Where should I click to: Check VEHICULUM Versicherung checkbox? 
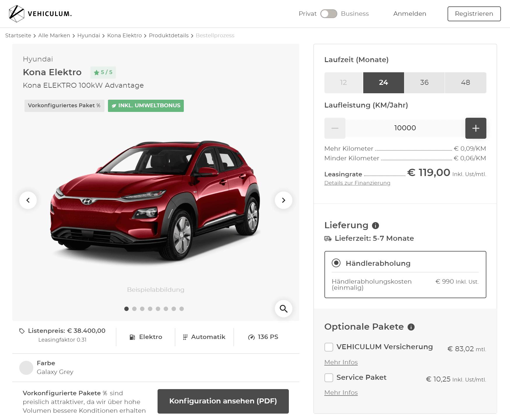329,347
